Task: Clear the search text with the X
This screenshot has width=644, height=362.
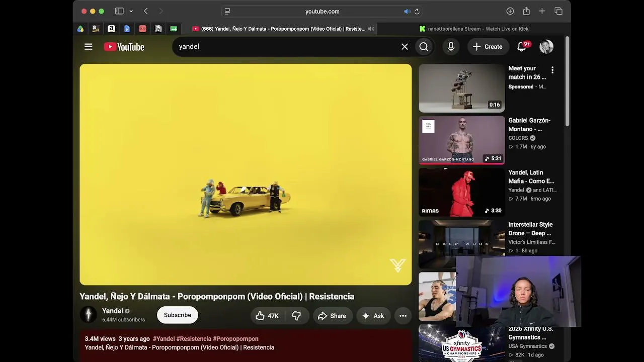Action: click(x=405, y=47)
